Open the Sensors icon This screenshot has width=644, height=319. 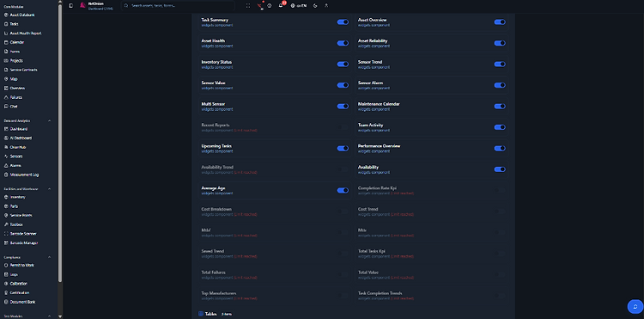(6, 156)
